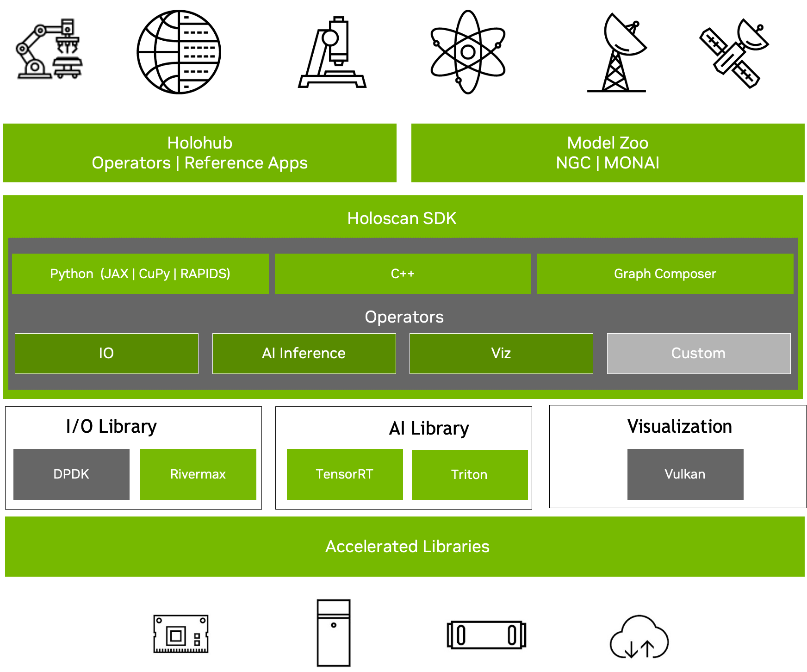Screen dimensions: 807x672
Task: Expand the Graph Composer block
Action: 664,274
